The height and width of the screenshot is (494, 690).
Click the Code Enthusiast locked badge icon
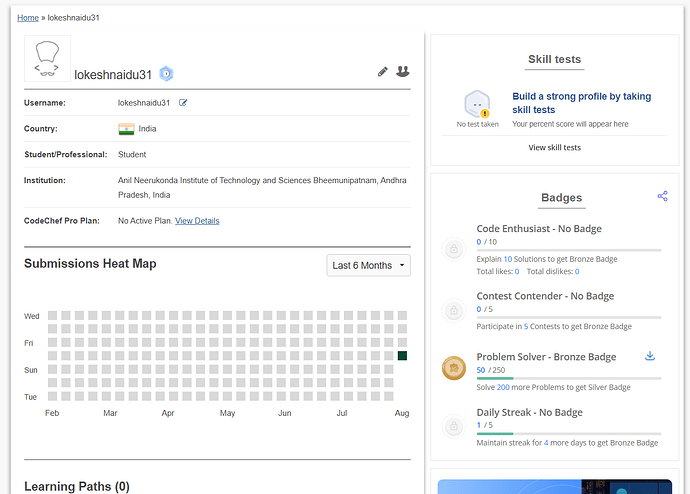[454, 249]
